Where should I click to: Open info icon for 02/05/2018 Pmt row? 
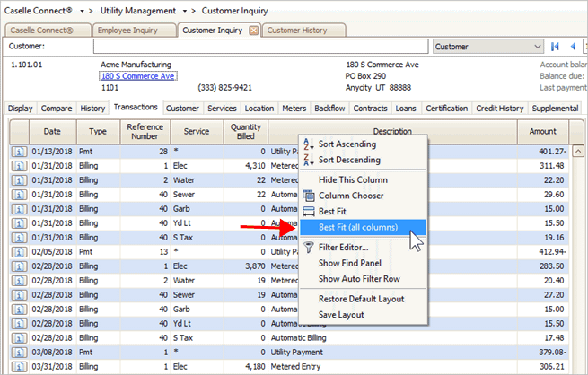pyautogui.click(x=19, y=252)
